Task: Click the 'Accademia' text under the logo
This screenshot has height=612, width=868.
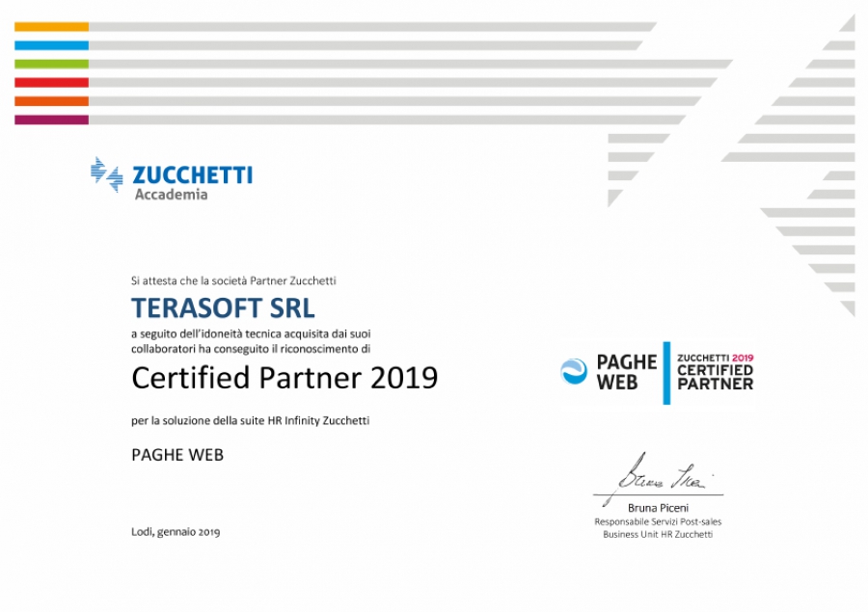Action: 171,195
